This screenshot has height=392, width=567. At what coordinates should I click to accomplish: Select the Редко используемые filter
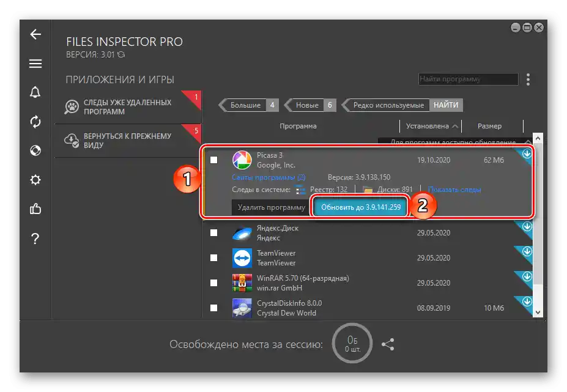[385, 105]
